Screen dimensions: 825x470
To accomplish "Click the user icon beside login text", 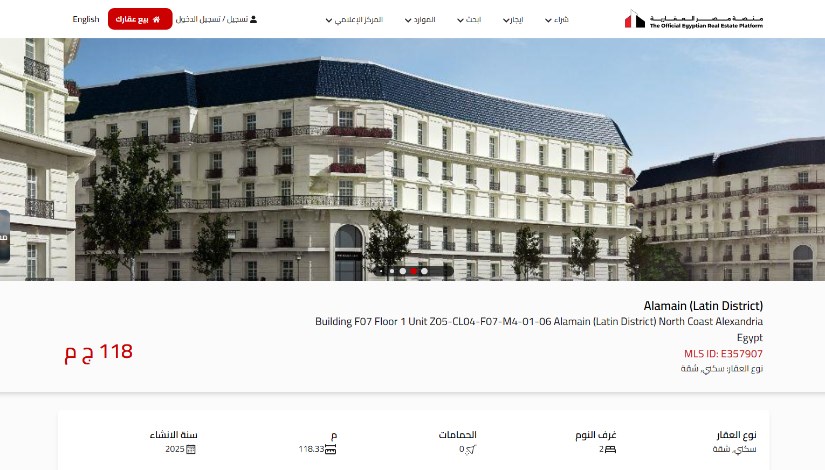I will click(254, 19).
